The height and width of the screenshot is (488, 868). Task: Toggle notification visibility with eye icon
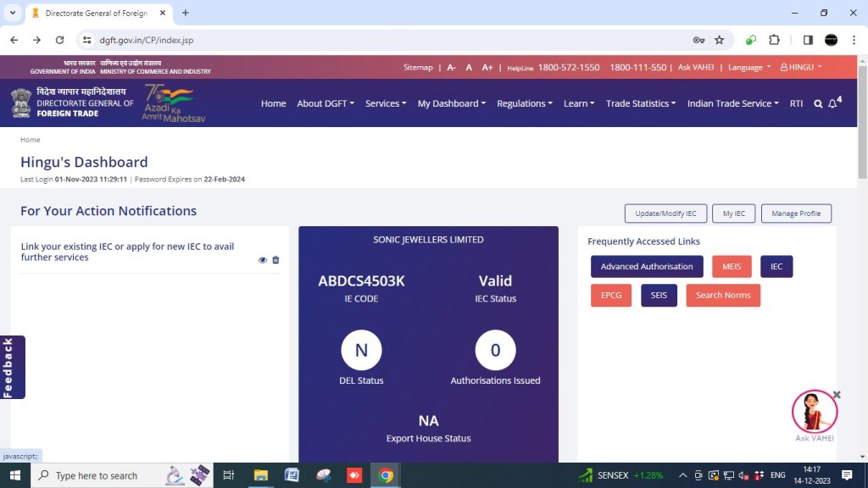[263, 260]
